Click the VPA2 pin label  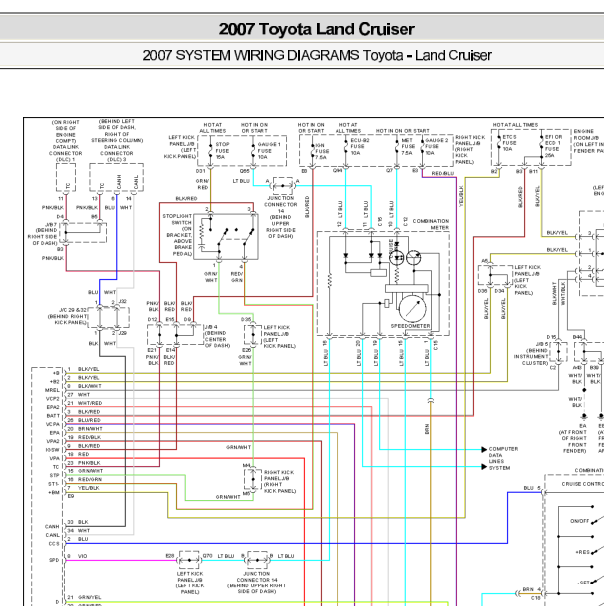(x=53, y=441)
